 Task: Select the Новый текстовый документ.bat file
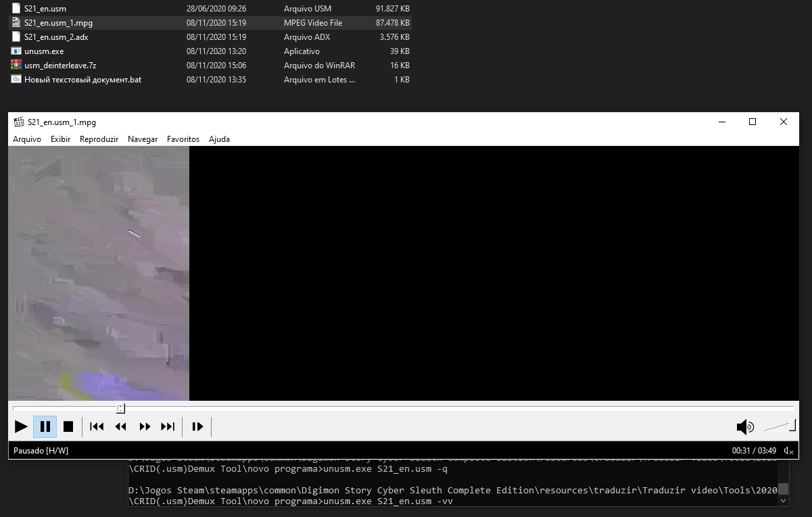(x=82, y=80)
